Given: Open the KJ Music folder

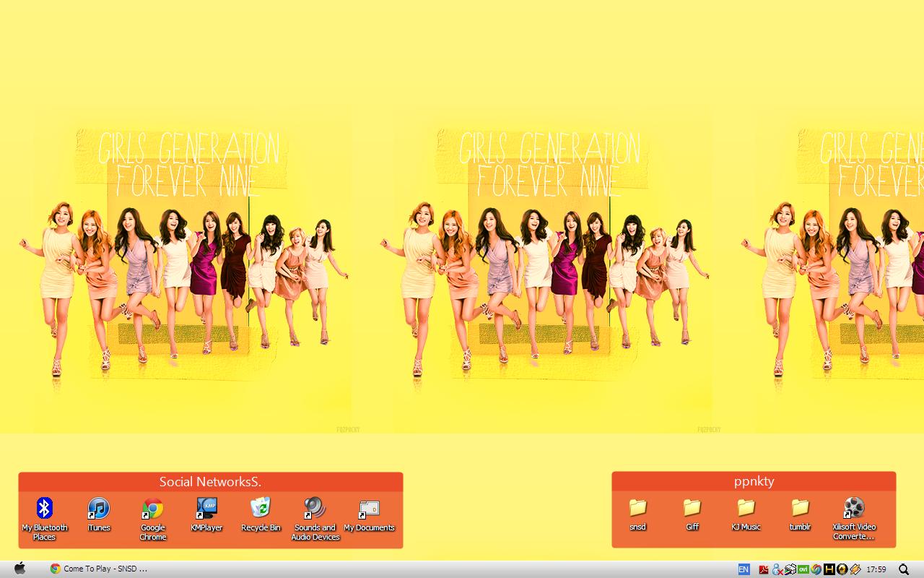Looking at the screenshot, I should click(x=746, y=514).
